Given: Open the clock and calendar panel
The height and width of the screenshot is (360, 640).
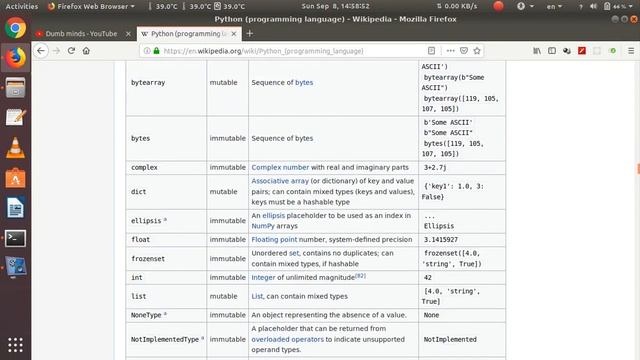Looking at the screenshot, I should (335, 6).
